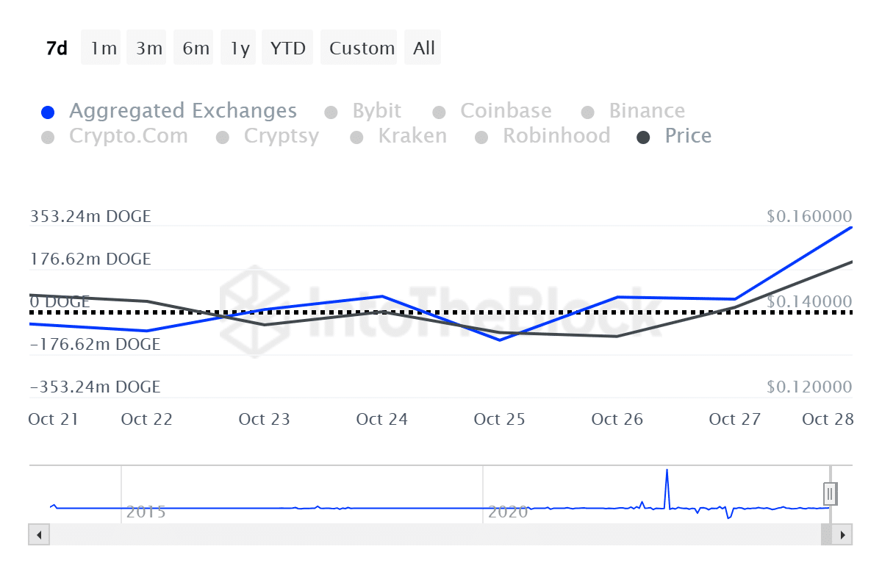Click the Binance legend dot icon
Screen dimensions: 882x588
[587, 111]
